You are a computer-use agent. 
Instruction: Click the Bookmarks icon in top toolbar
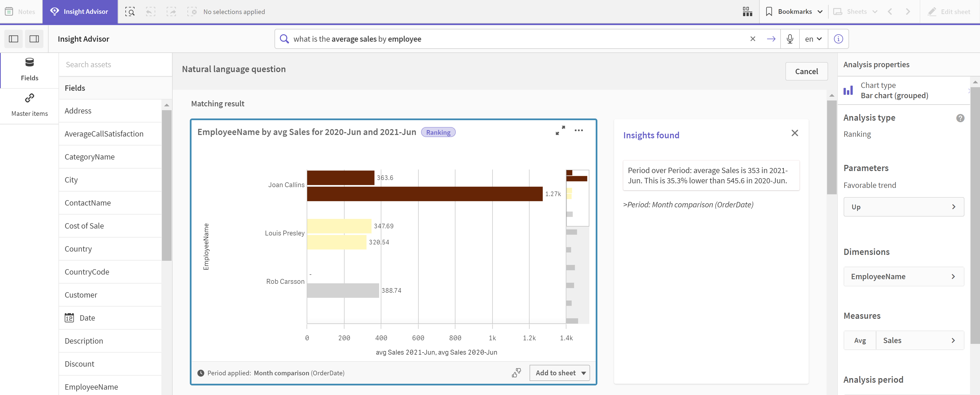[x=769, y=11]
